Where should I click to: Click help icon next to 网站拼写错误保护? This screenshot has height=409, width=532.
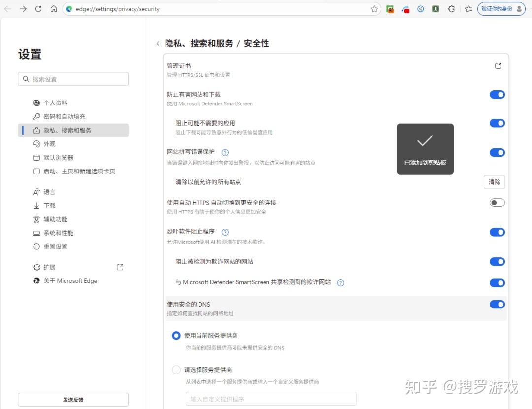pos(225,152)
